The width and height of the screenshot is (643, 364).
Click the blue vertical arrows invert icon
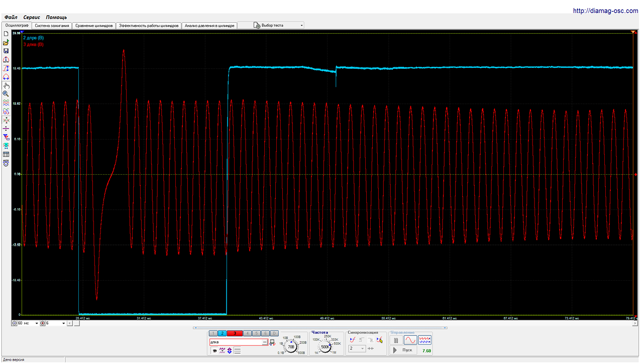229,350
